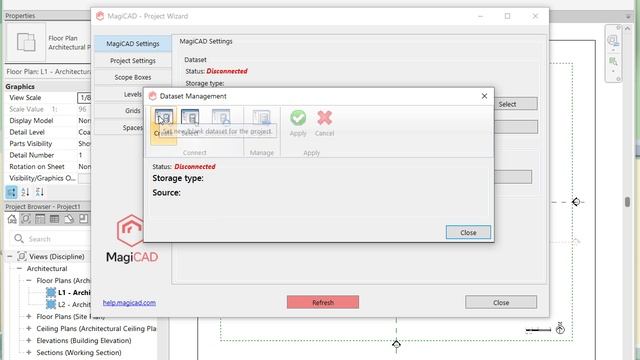640x360 pixels.
Task: Click Close button in Dataset Management dialog
Action: point(468,232)
